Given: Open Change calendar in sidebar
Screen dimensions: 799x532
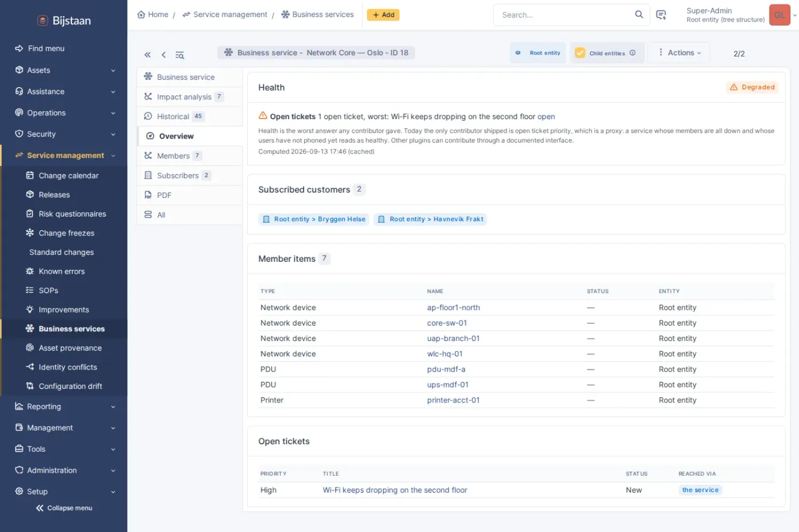Looking at the screenshot, I should tap(68, 176).
